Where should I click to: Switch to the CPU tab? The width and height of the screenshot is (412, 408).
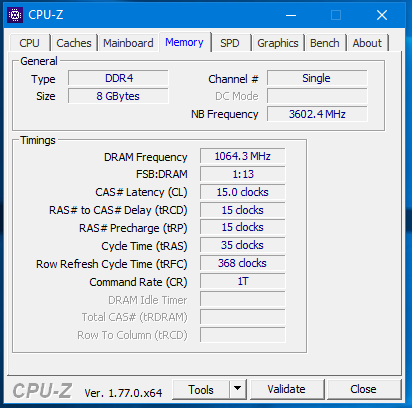[30, 43]
